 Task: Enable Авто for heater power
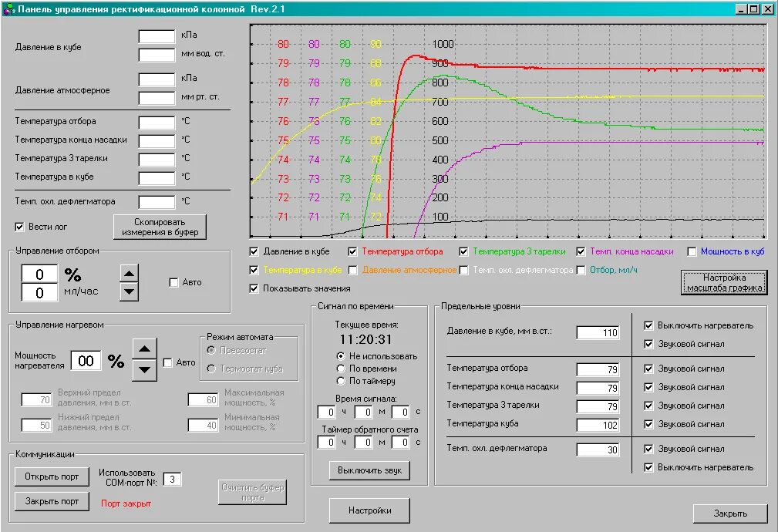[x=168, y=362]
